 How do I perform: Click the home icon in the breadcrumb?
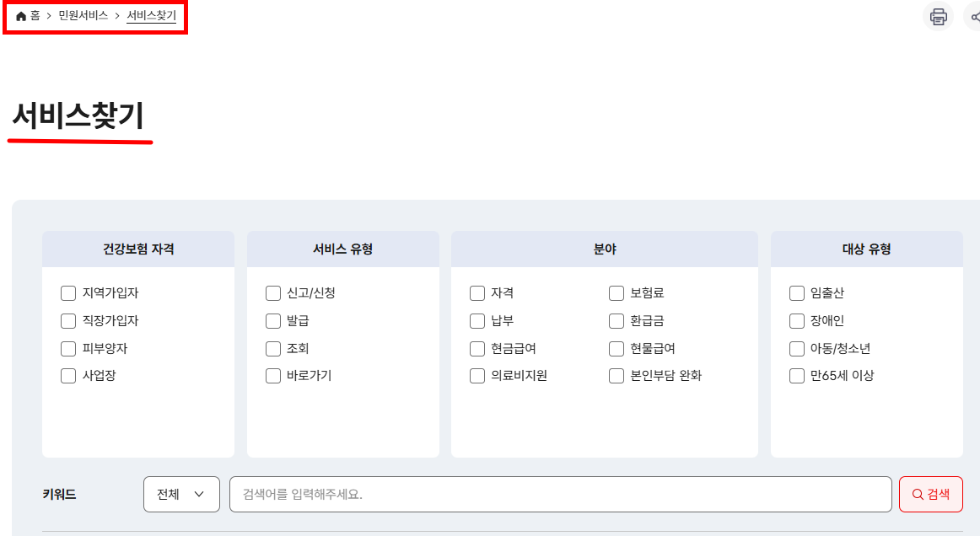[20, 16]
